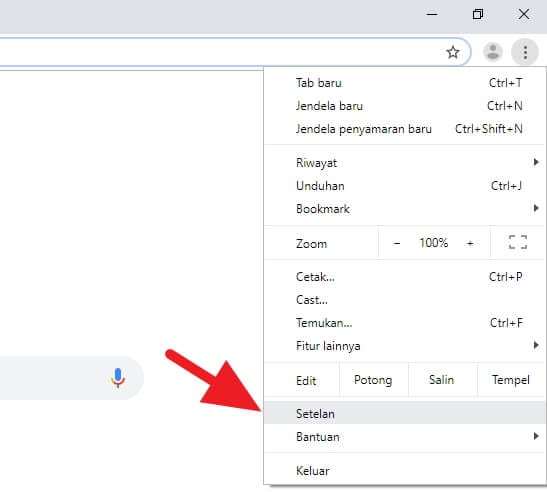Click inside the address bar
Screen dimensions: 547x492
234,52
